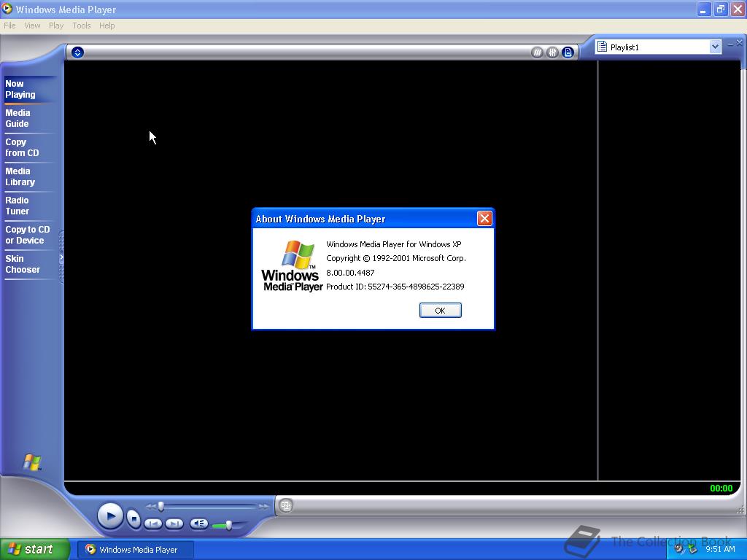Open the Playlist1 dropdown
Image resolution: width=747 pixels, height=560 pixels.
(x=715, y=47)
